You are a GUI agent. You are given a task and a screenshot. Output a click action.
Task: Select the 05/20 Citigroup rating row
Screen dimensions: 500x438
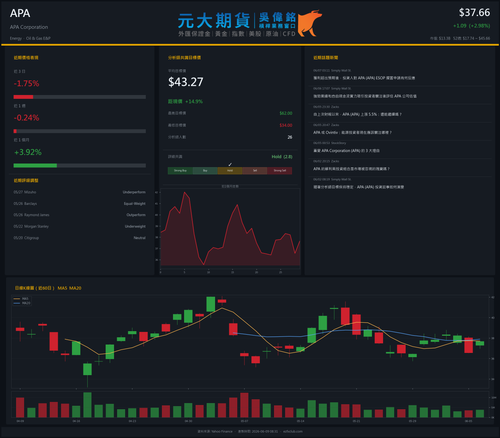tap(80, 238)
